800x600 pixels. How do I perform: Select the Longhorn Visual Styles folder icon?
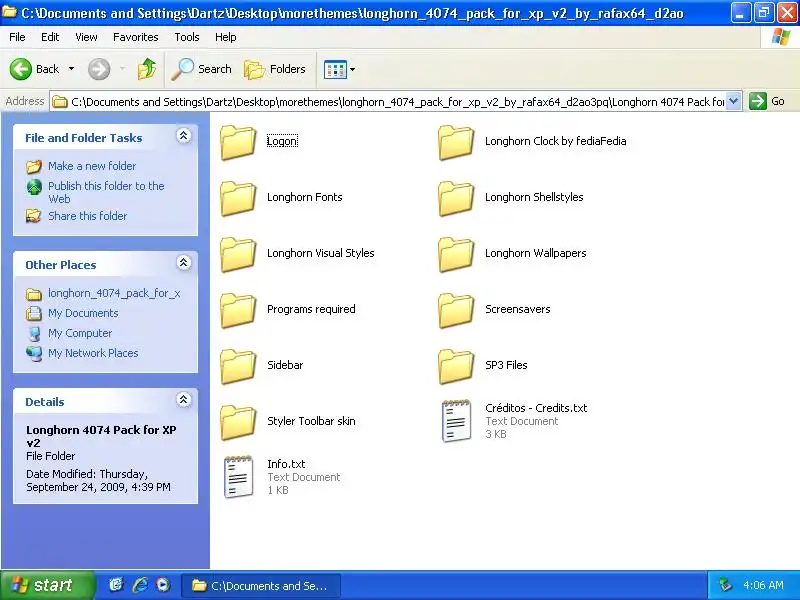(238, 255)
